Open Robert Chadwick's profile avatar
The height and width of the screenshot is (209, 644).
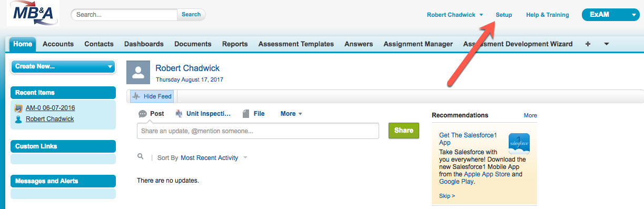point(138,72)
